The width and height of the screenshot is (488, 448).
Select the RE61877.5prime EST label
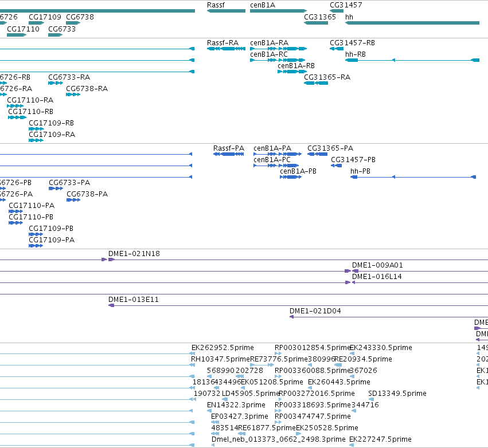267,428
